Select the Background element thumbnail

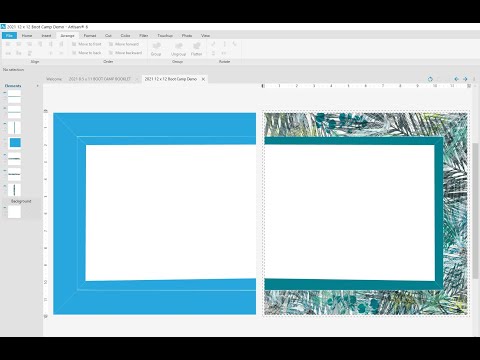click(x=14, y=212)
